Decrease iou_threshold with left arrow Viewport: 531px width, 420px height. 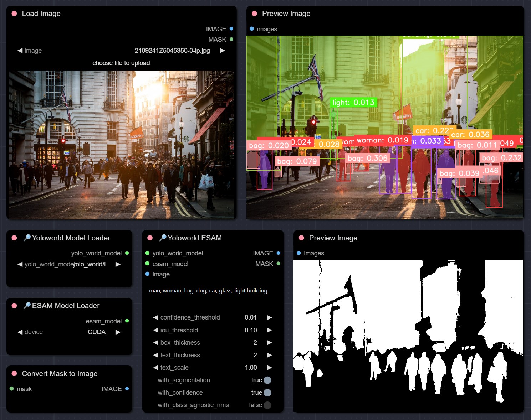[x=156, y=330]
